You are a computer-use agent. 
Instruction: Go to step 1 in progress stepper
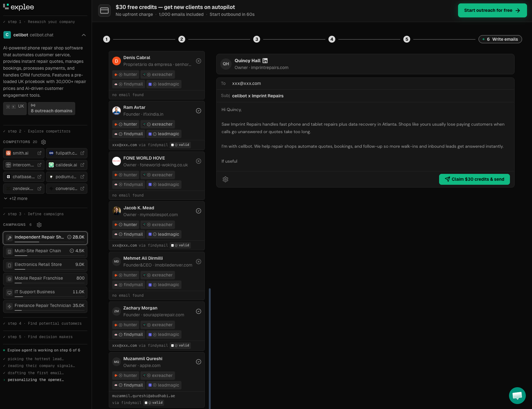(107, 39)
